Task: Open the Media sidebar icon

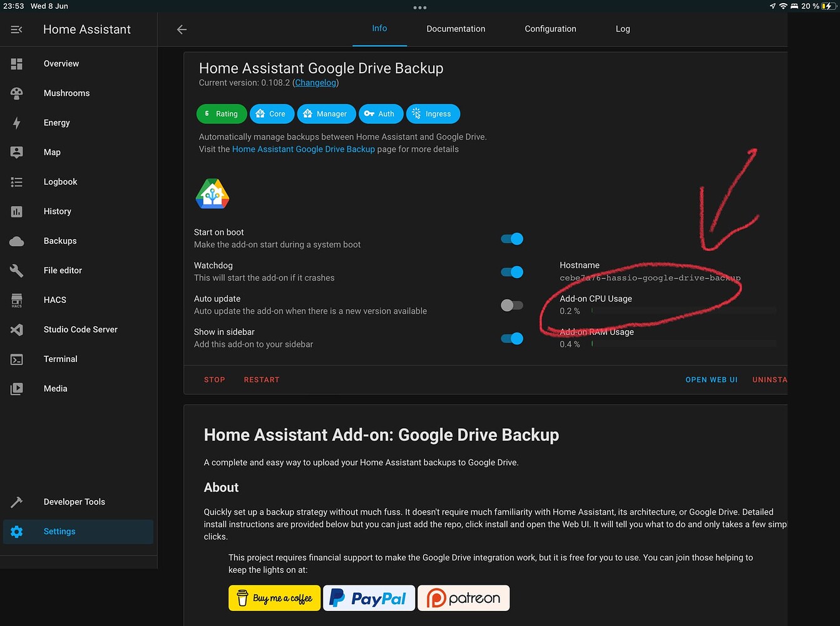Action: click(16, 389)
